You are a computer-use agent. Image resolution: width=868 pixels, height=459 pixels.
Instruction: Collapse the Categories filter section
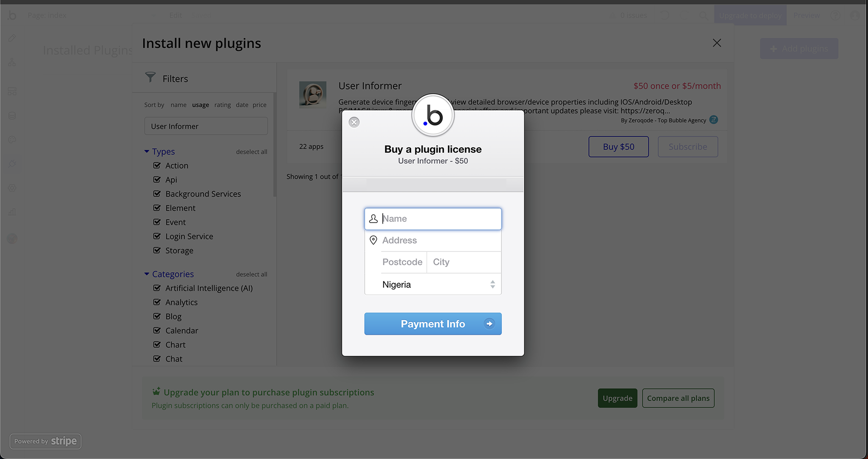coord(147,274)
